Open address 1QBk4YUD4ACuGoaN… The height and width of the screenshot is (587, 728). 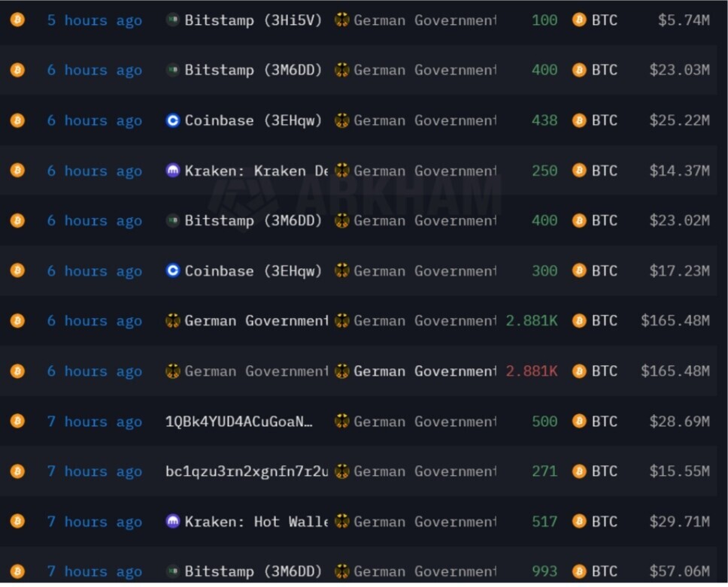pyautogui.click(x=239, y=422)
